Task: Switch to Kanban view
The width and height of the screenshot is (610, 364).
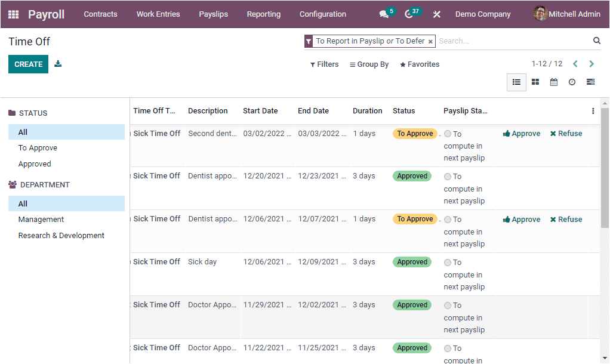Action: [535, 82]
